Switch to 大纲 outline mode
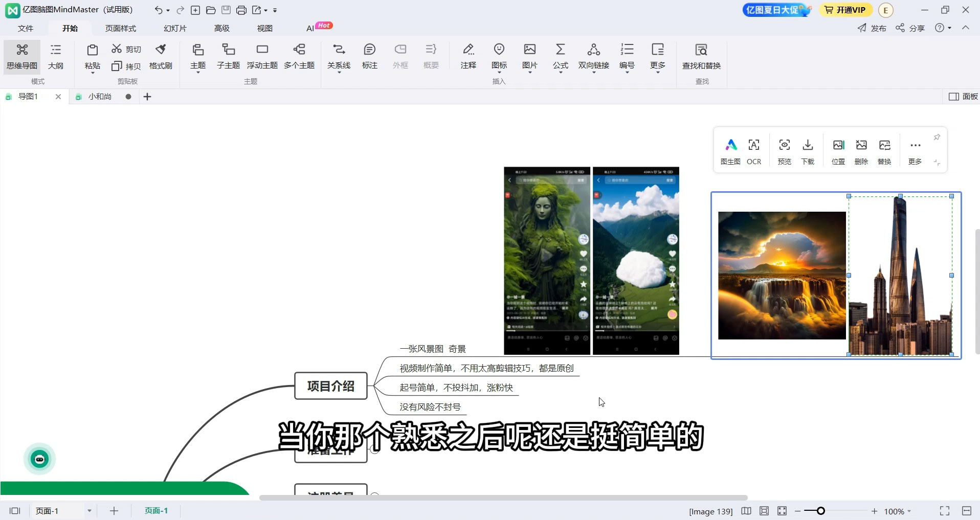The height and width of the screenshot is (520, 980). point(55,56)
